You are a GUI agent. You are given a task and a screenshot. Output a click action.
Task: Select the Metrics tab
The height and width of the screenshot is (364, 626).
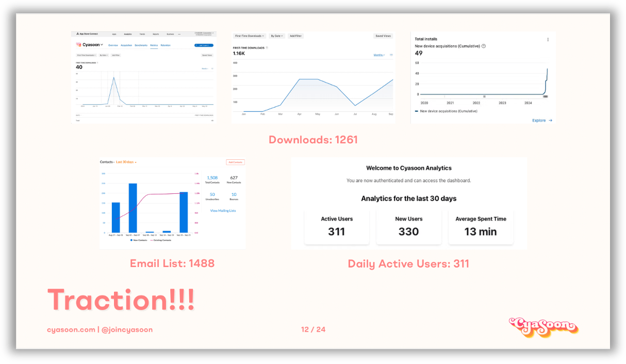pyautogui.click(x=154, y=45)
